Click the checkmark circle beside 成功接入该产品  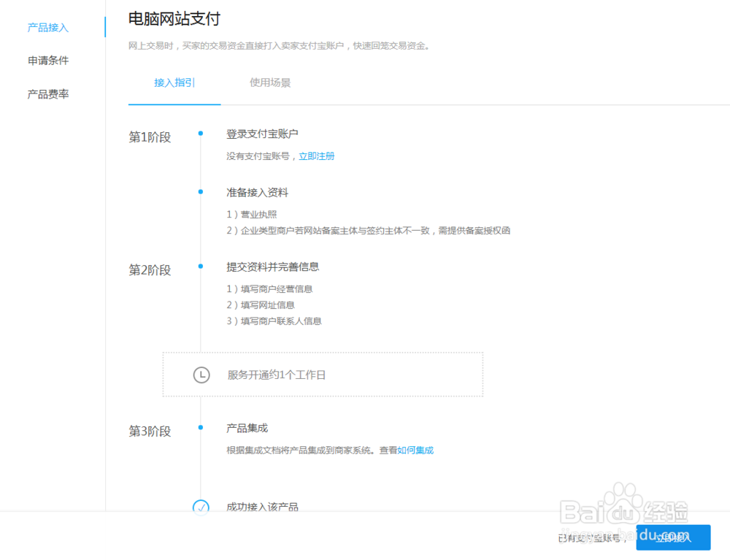[201, 507]
